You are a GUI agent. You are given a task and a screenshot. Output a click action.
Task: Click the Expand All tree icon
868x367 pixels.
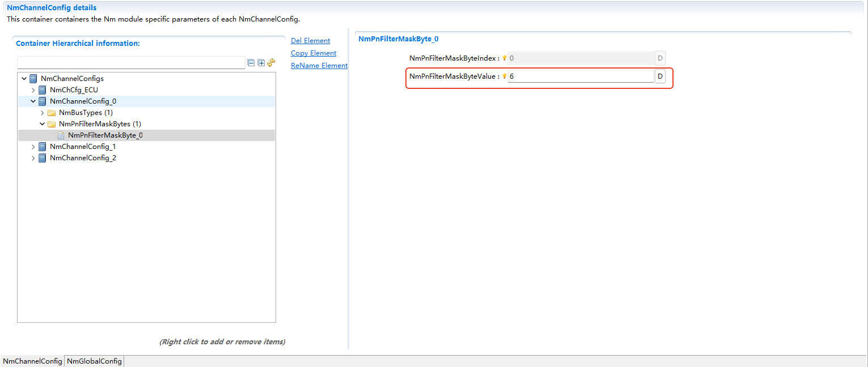pyautogui.click(x=261, y=63)
